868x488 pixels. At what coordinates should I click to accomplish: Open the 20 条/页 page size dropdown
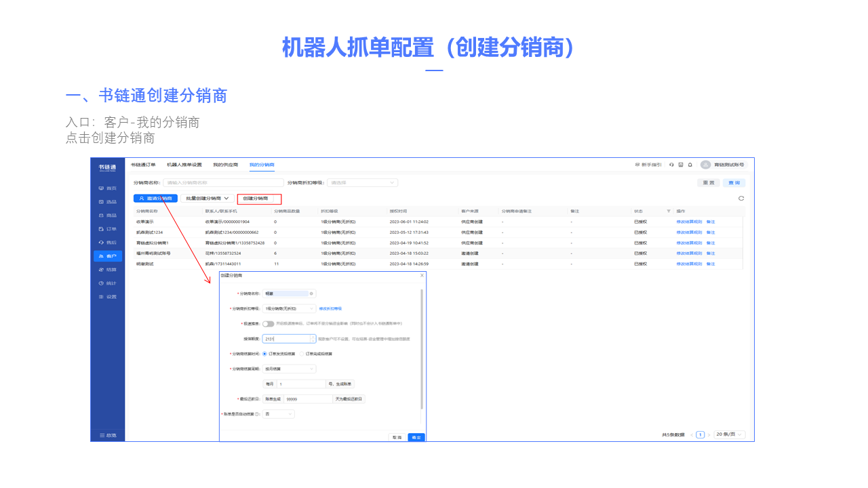730,434
